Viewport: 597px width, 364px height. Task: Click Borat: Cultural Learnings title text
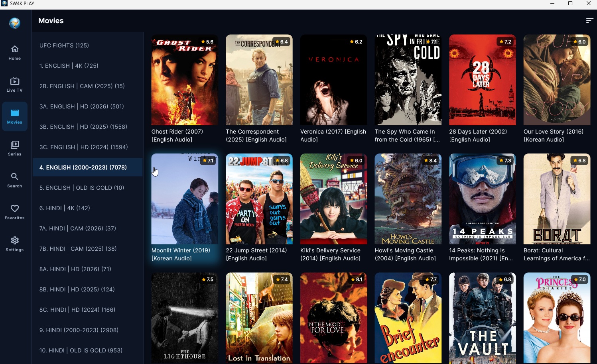tap(557, 254)
